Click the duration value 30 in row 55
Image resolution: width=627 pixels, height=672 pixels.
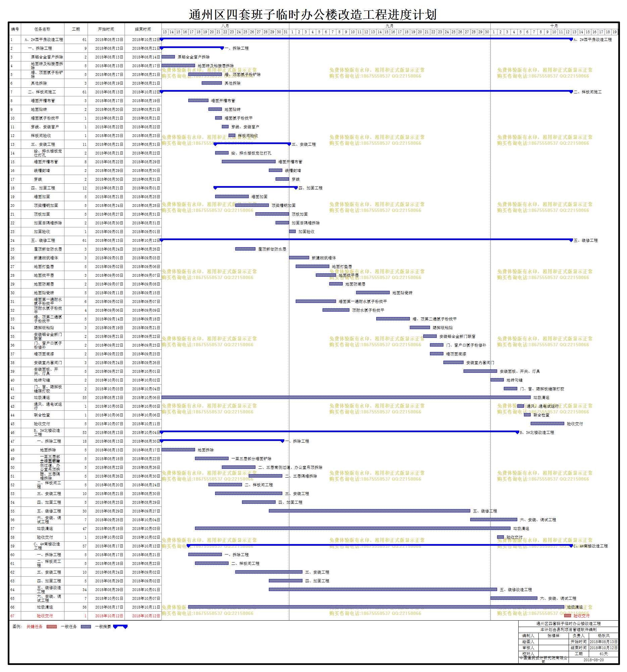coord(85,511)
